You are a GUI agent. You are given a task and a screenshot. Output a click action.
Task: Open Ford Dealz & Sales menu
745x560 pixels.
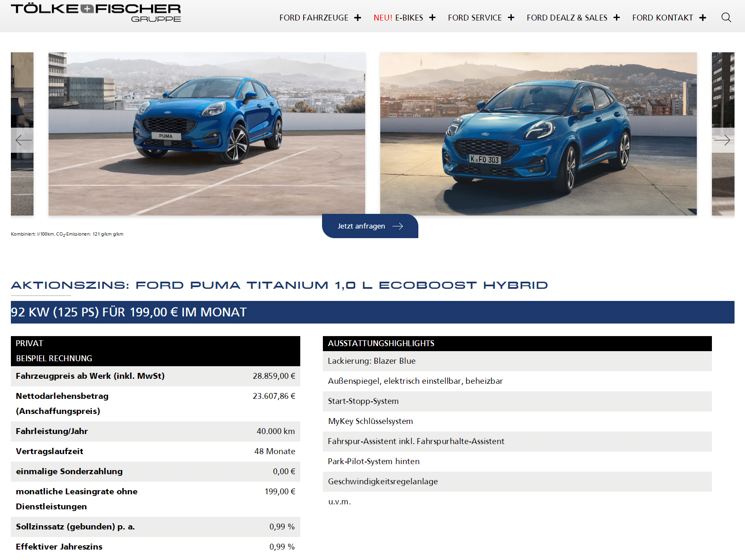click(567, 18)
